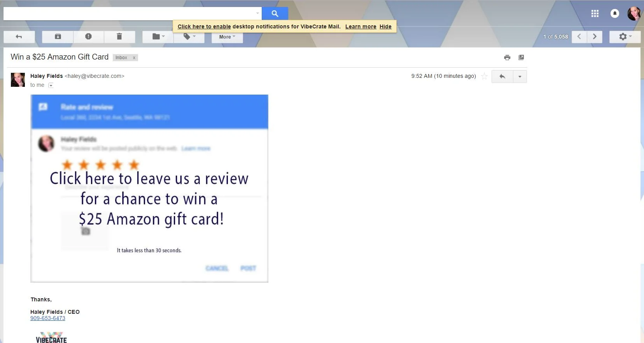Star this message from Haley Fields
Screen dimensions: 644x343
tap(484, 76)
